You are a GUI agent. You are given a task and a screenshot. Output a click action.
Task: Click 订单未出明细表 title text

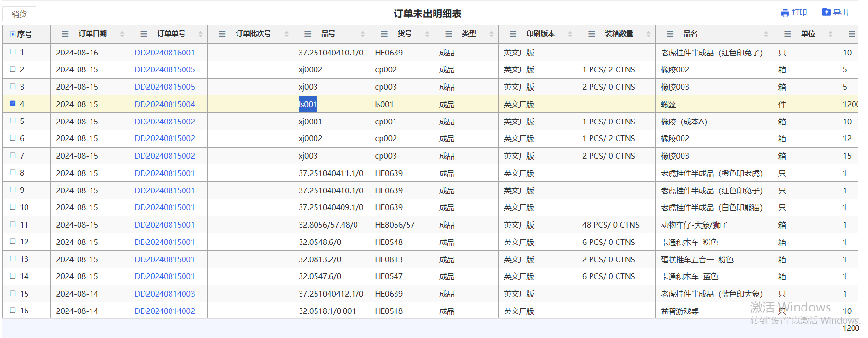(427, 14)
